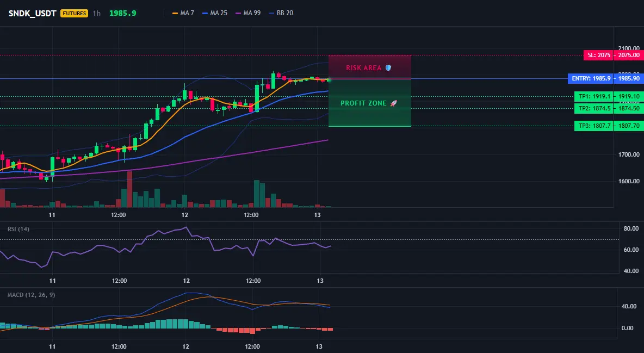Click the TP2: 1874.5 target label

coord(593,108)
